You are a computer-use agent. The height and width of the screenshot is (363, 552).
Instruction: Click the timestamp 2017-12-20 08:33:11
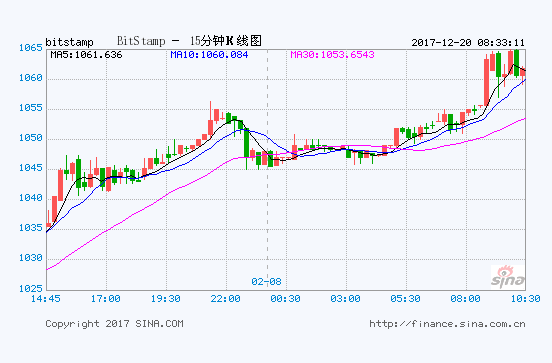468,43
